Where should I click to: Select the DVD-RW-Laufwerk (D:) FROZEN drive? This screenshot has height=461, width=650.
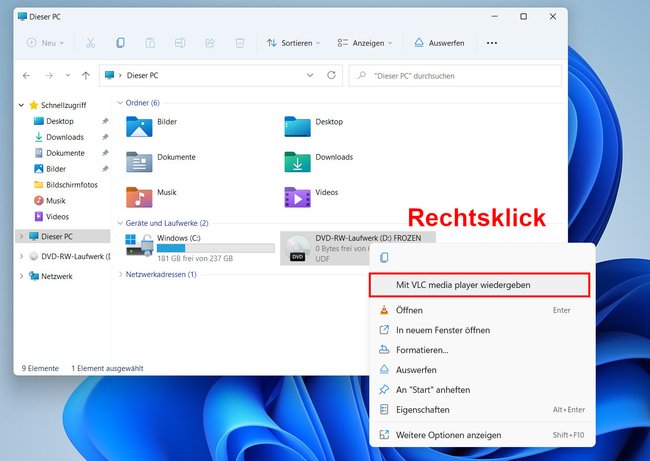point(358,248)
